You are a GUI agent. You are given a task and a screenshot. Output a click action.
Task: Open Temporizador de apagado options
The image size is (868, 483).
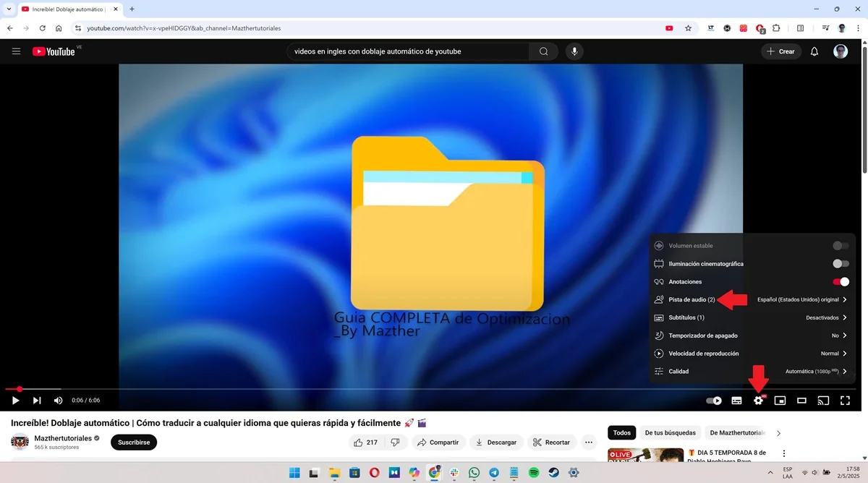(x=752, y=335)
